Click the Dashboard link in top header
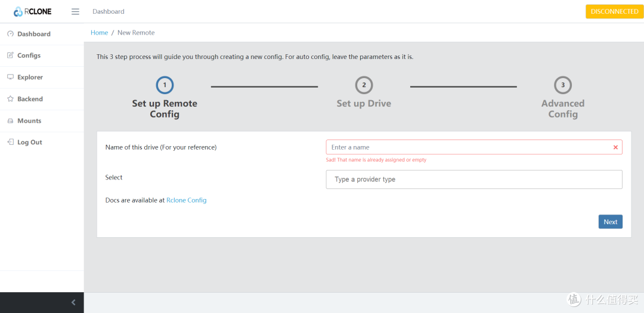Screen dimensions: 644x313 (109, 11)
